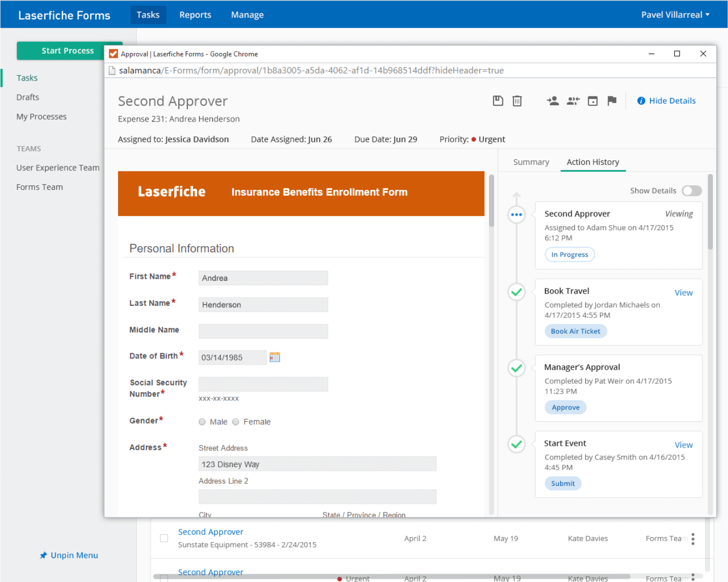This screenshot has width=728, height=582.
Task: Open Drafts in the left sidebar
Action: [x=28, y=97]
